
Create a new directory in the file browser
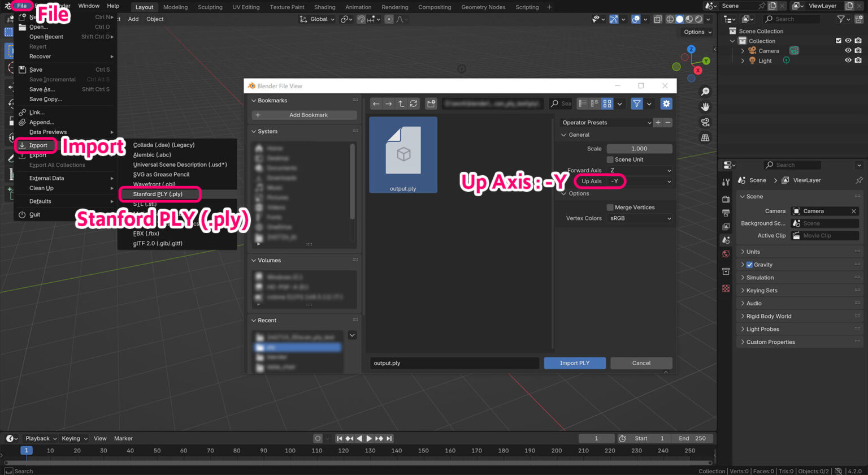[431, 103]
